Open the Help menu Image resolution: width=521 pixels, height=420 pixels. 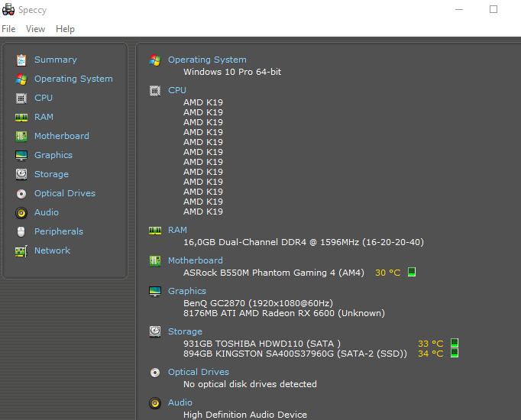click(x=65, y=29)
